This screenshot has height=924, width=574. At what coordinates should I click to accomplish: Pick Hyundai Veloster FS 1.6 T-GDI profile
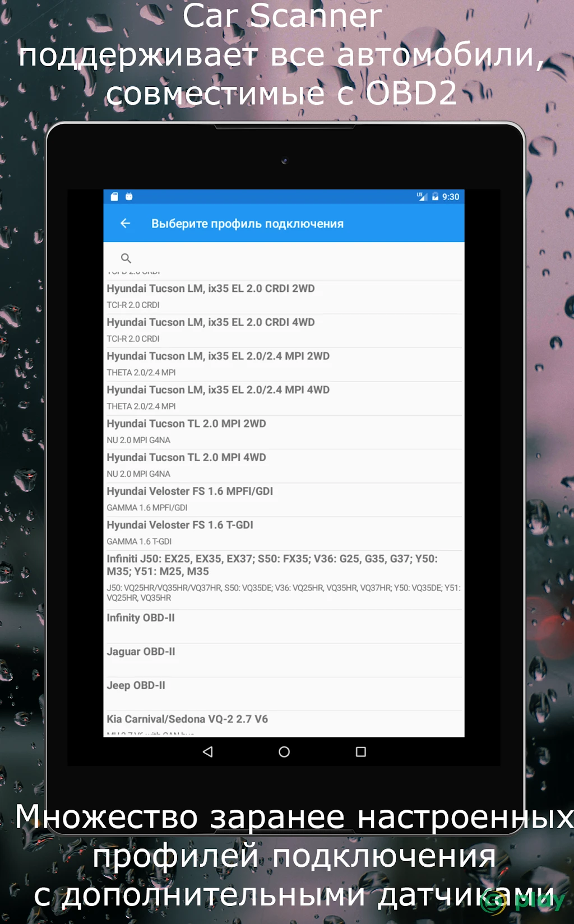coord(284,533)
